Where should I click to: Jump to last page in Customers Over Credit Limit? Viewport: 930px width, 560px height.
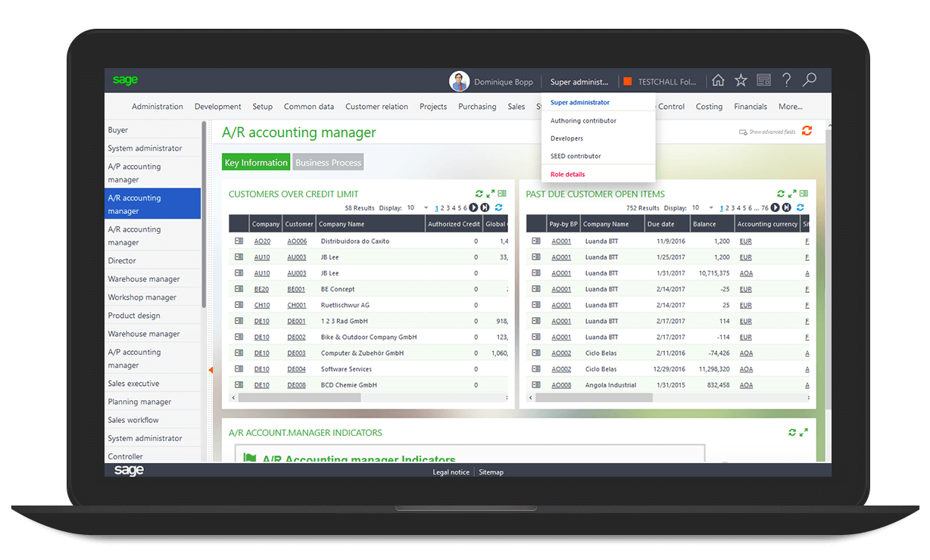[x=485, y=207]
